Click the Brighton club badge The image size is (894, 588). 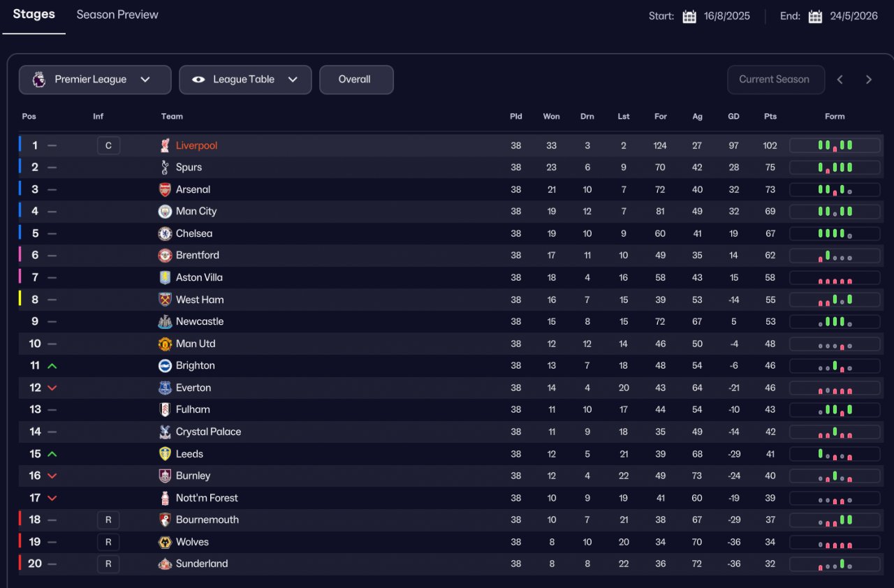tap(165, 365)
